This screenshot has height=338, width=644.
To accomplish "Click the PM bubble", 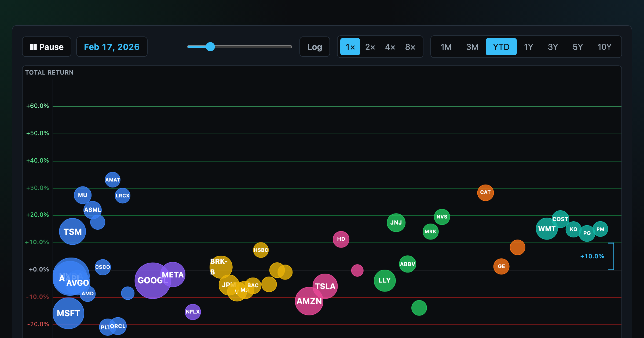I will coord(600,229).
